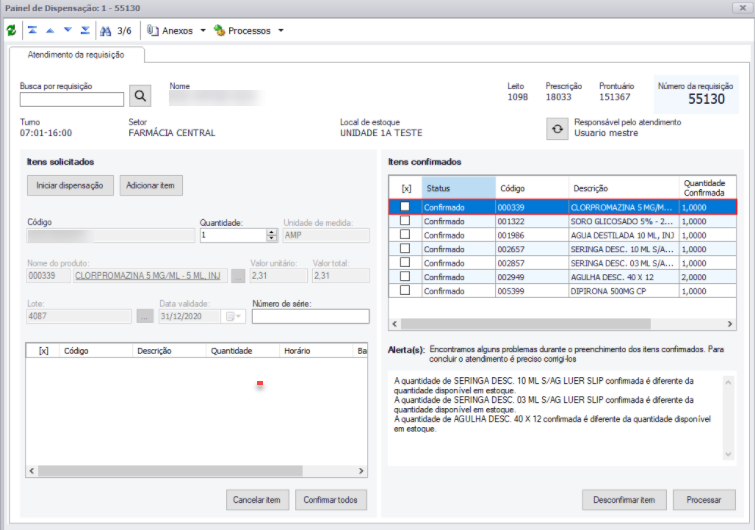This screenshot has height=530, width=755.
Task: Click magnifier search button beside requisition field
Action: pyautogui.click(x=140, y=96)
